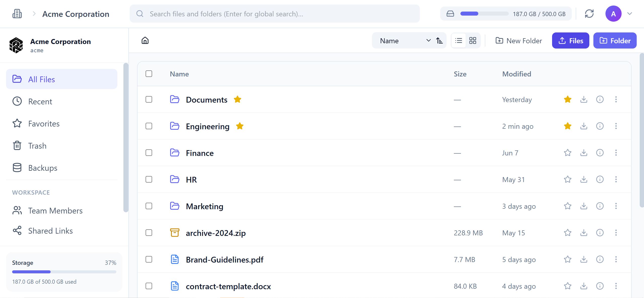Open the Documents folder by its name
This screenshot has width=644, height=298.
tap(207, 100)
